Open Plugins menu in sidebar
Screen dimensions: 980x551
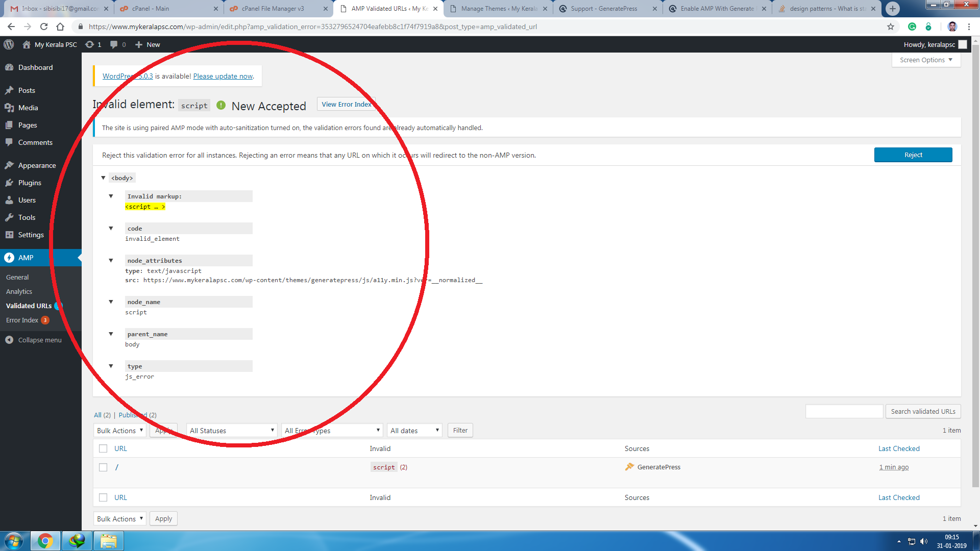click(x=30, y=183)
